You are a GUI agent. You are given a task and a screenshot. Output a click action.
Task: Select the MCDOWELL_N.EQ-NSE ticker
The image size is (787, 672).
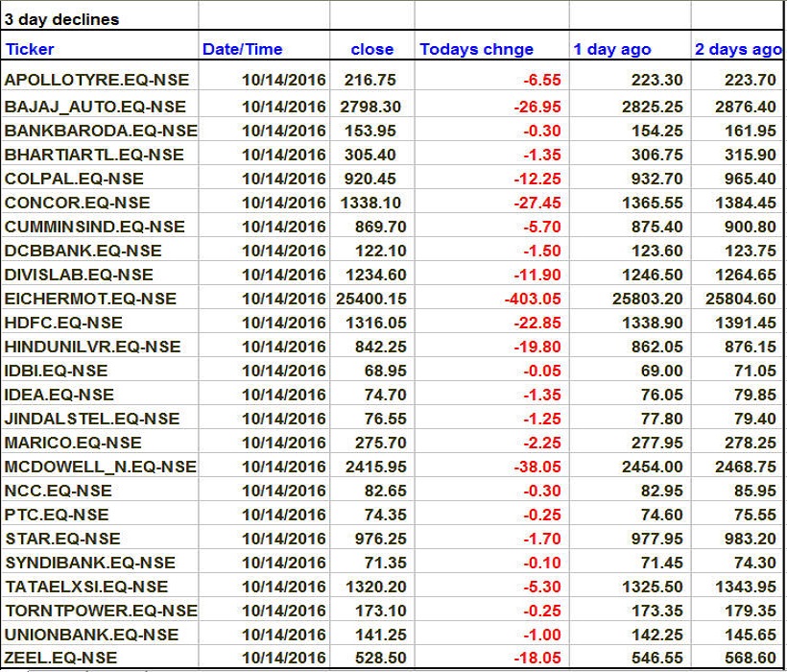click(x=100, y=467)
